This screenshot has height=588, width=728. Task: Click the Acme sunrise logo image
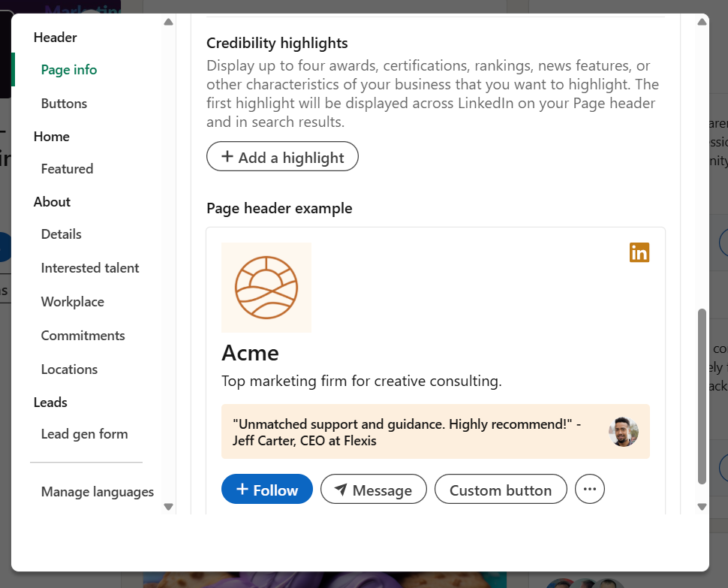pyautogui.click(x=266, y=288)
